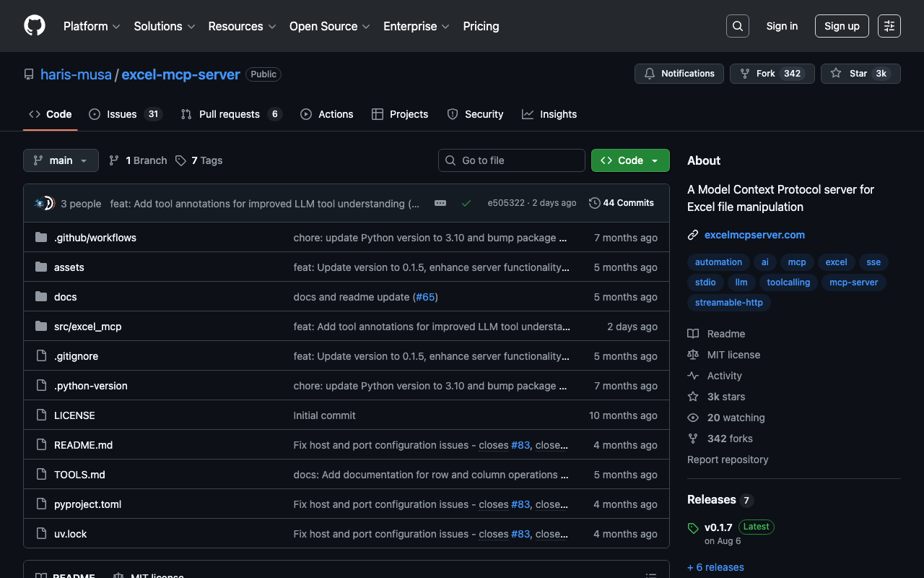This screenshot has width=924, height=578.
Task: Click the Notifications bell button
Action: coord(679,74)
